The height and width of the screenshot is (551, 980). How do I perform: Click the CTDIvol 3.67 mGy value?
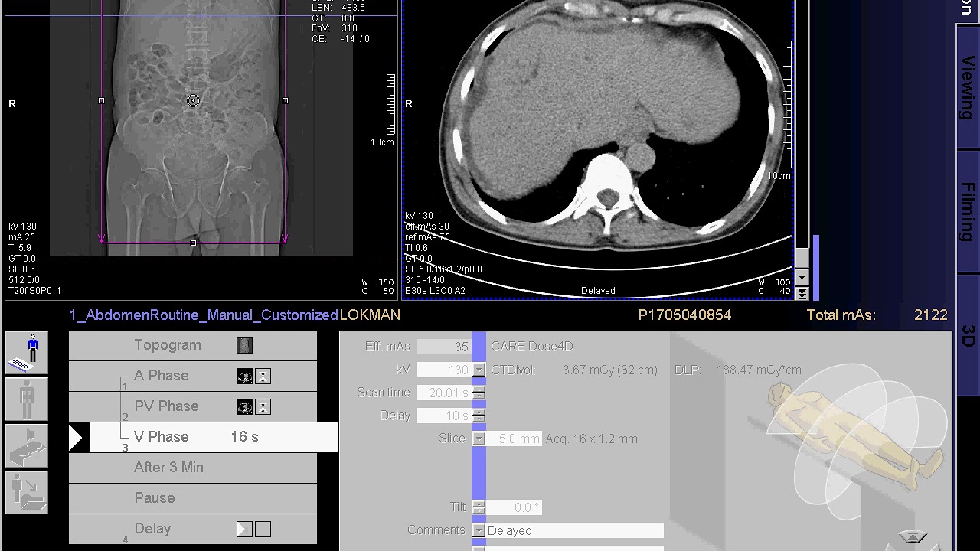609,370
